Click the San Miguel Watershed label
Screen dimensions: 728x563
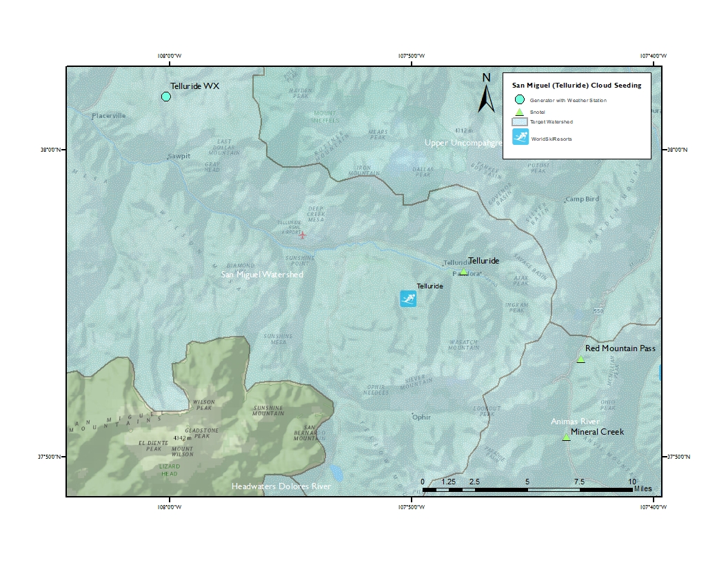(262, 275)
